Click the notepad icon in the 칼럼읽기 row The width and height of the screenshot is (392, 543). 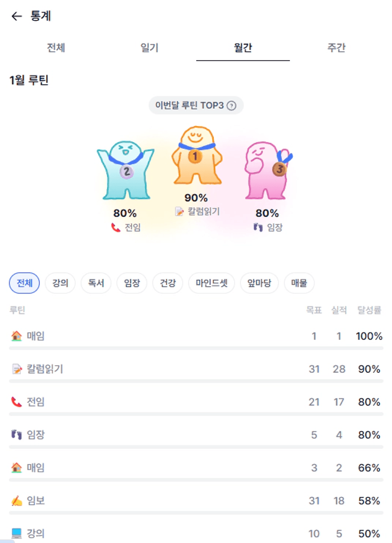tap(17, 369)
